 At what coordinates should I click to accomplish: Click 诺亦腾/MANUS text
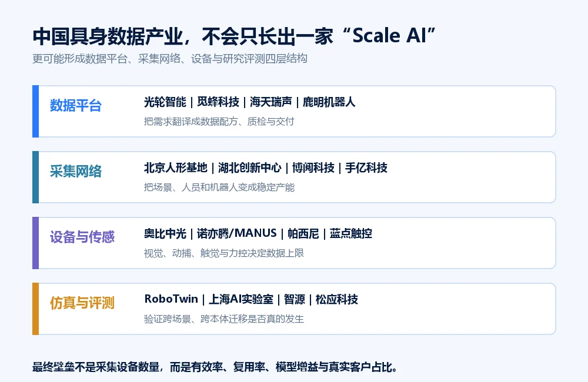coord(236,233)
